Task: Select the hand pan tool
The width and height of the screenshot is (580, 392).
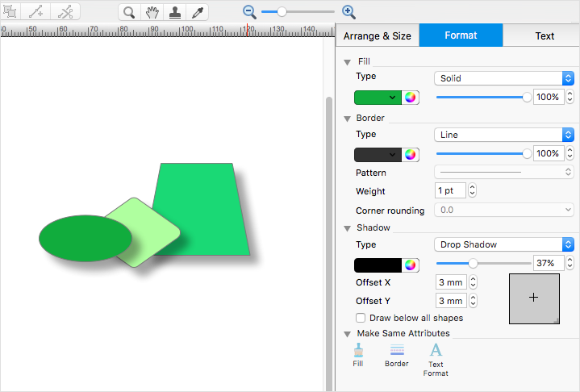Action: pos(152,12)
